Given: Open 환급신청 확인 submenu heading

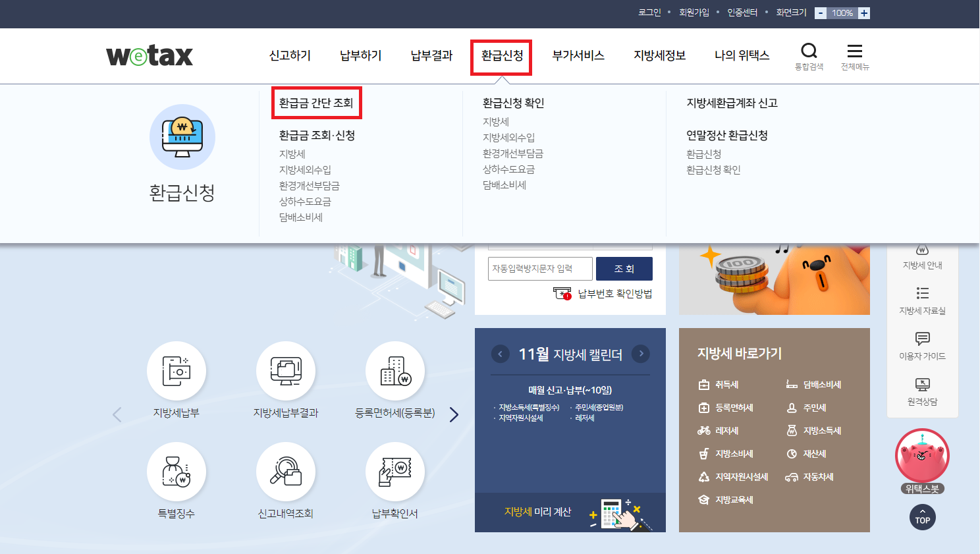Looking at the screenshot, I should click(513, 103).
